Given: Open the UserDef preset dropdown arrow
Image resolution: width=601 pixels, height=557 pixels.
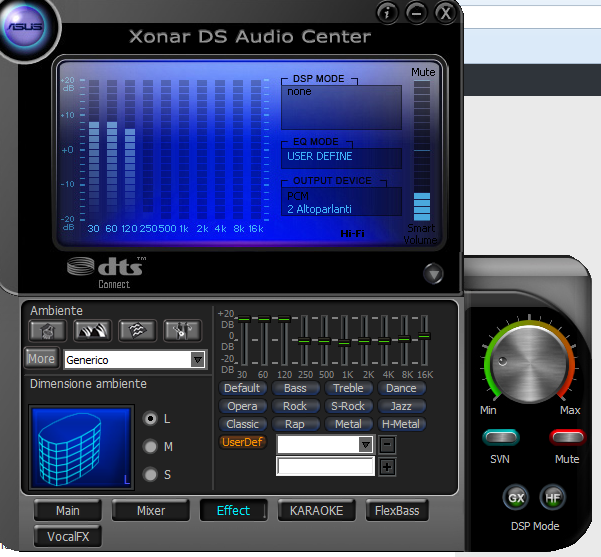Looking at the screenshot, I should (x=366, y=445).
